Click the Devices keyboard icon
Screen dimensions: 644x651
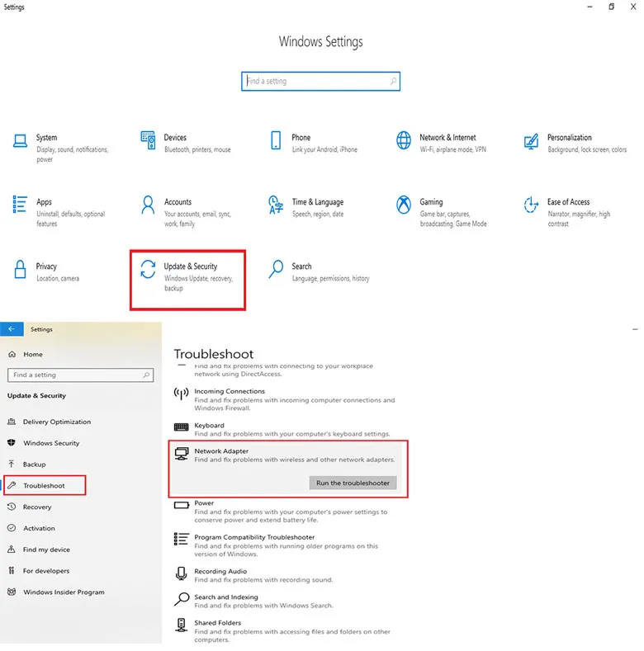pos(149,139)
